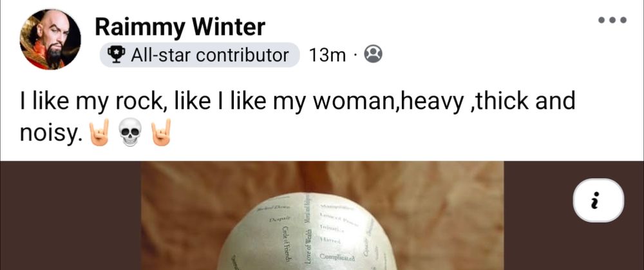Click the dark brown margin left of photo
This screenshot has height=270, width=644.
pos(71,215)
